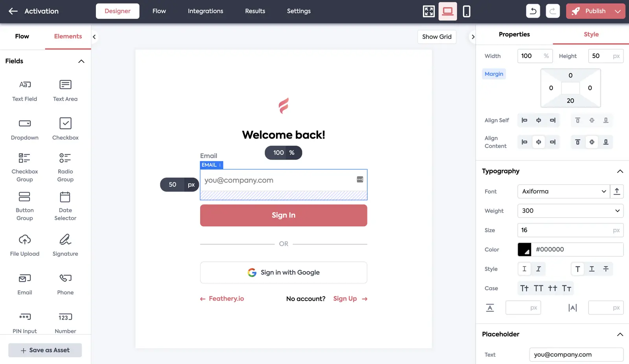This screenshot has width=629, height=364.
Task: Open the Settings tab
Action: pos(299,11)
